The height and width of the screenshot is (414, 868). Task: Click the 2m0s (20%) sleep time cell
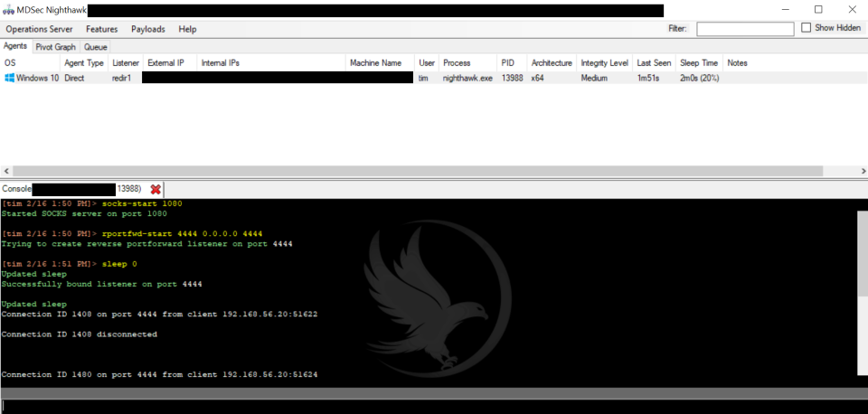(699, 78)
